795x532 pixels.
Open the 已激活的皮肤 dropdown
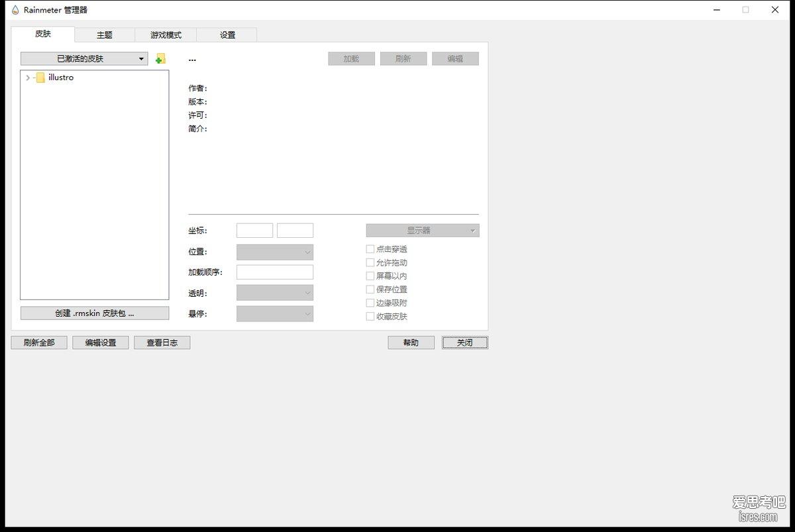click(x=84, y=59)
